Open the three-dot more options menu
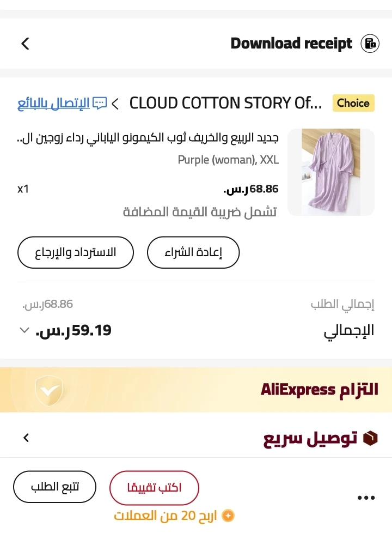Screen dimensions: 392x539 366,497
